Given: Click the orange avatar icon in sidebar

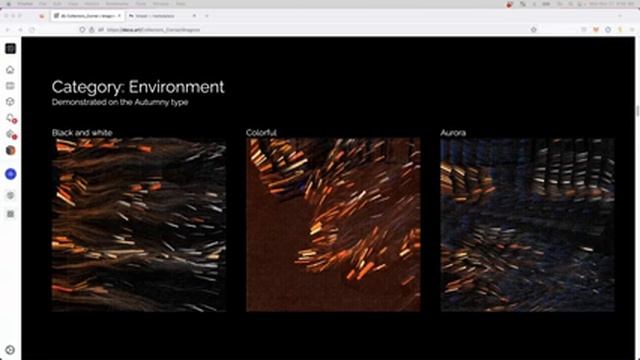Looking at the screenshot, I should [11, 150].
